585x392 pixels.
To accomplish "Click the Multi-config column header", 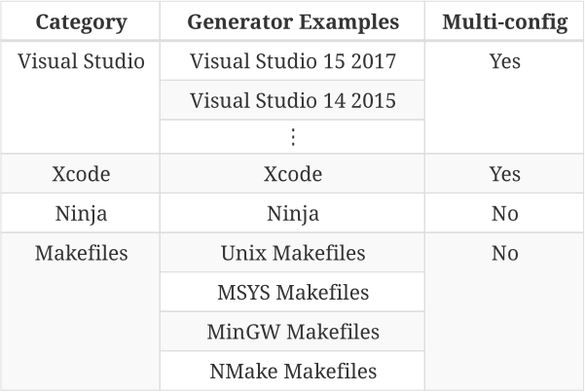I will tap(504, 21).
